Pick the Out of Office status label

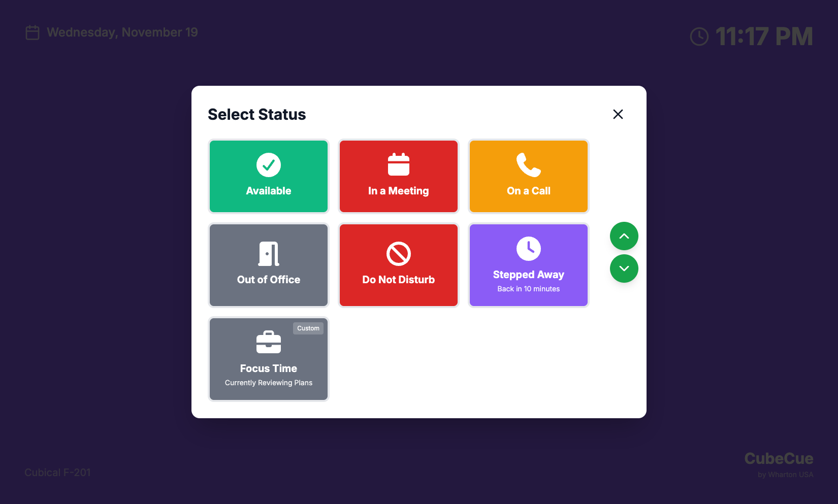(x=269, y=280)
